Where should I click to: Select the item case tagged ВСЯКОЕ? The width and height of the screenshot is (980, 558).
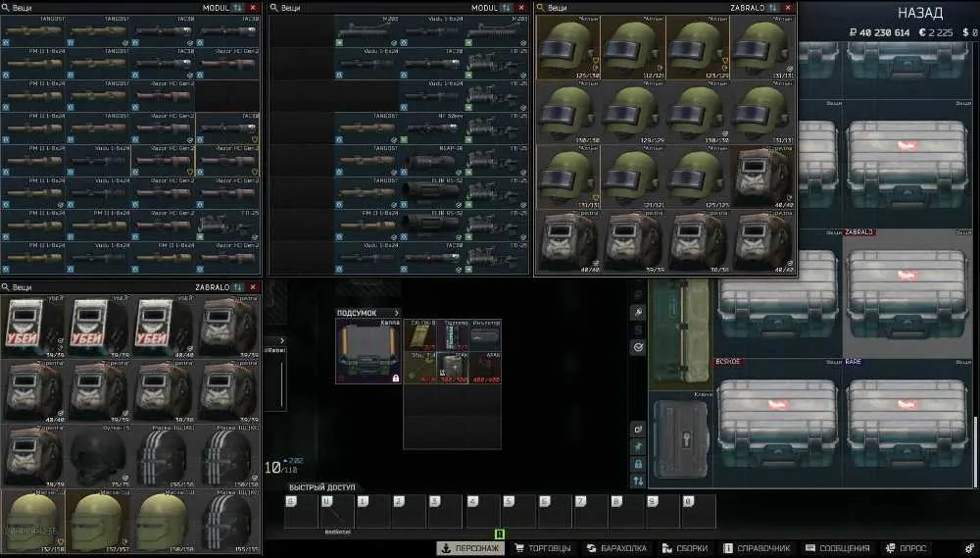tap(777, 423)
